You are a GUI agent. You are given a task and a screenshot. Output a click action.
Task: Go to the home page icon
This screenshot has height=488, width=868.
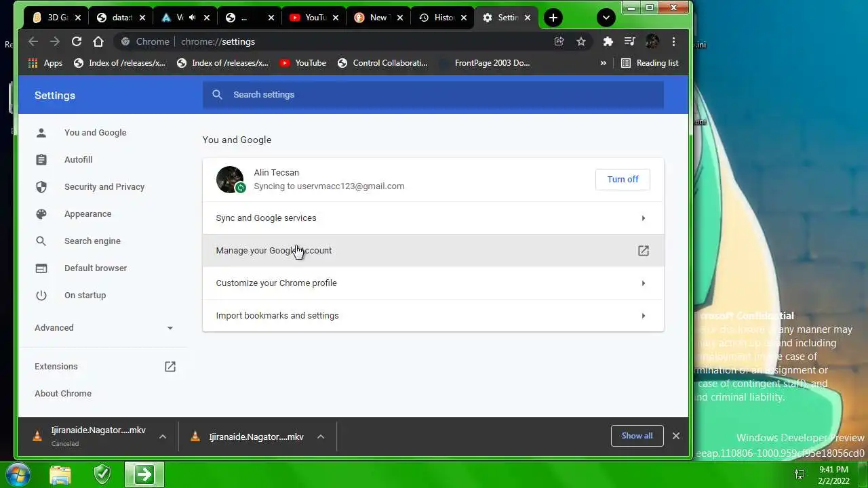[x=98, y=41]
